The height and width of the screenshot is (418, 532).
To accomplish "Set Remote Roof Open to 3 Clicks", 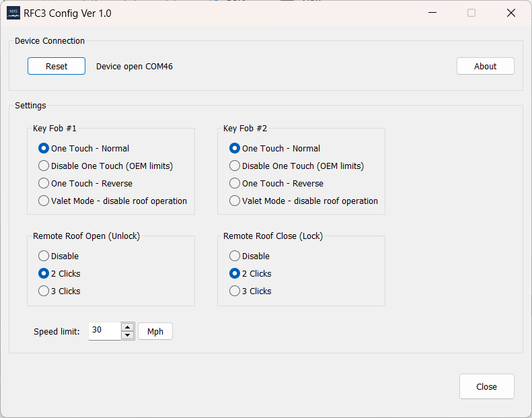I will tap(59, 291).
